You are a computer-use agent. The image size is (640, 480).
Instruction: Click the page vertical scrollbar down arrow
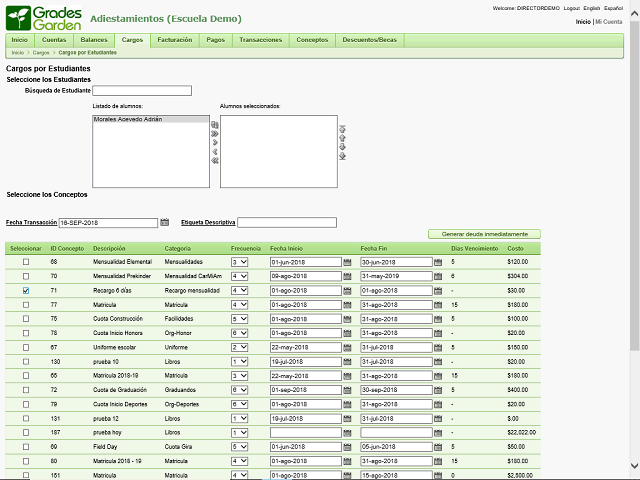pos(635,466)
